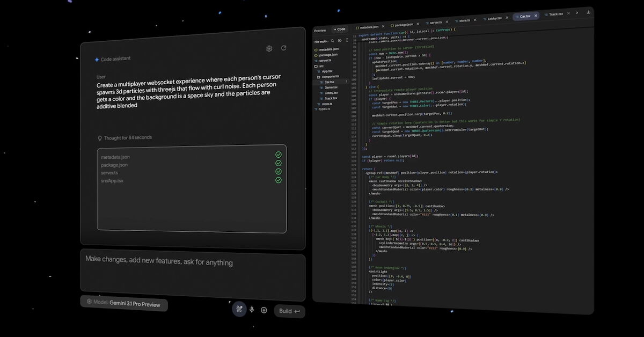Screen dimensions: 644x337
Task: Open the file explorer search icon
Action: [x=333, y=41]
